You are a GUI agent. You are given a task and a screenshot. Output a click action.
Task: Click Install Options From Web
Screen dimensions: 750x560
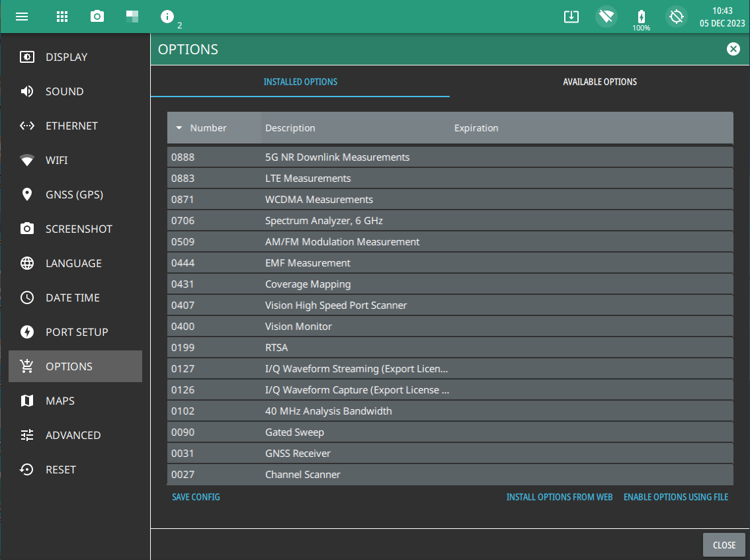559,497
